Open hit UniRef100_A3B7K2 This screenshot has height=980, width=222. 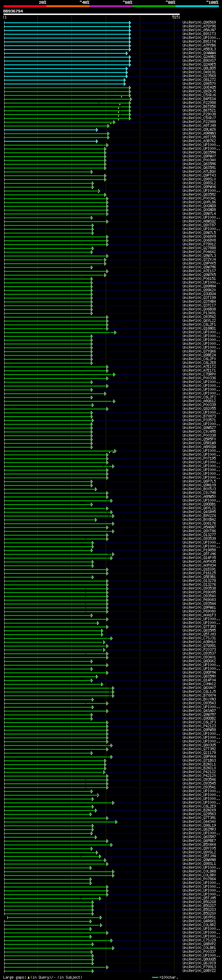coord(199,141)
